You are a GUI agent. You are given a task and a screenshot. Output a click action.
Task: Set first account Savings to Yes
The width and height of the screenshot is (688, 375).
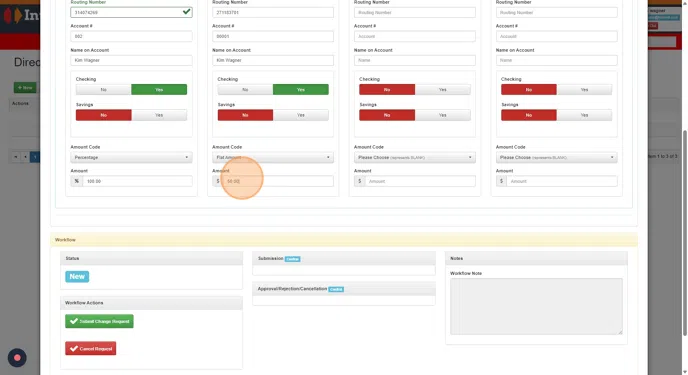159,115
